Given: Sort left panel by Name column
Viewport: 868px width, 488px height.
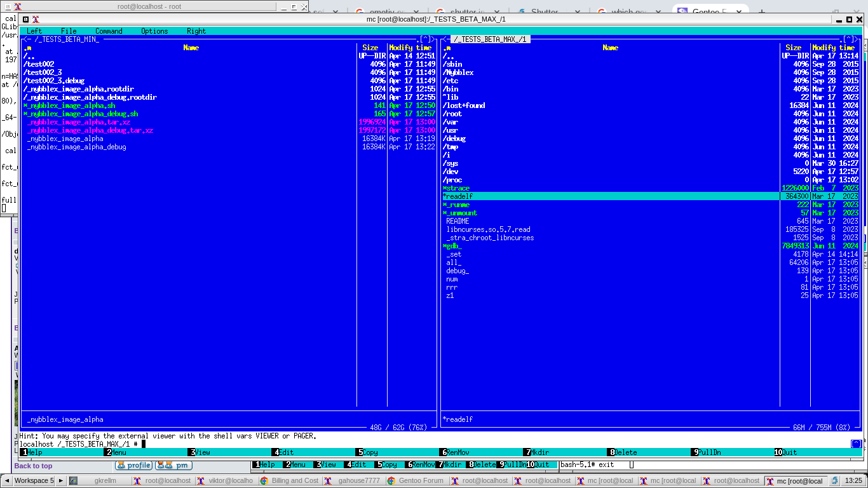Looking at the screenshot, I should [x=191, y=48].
